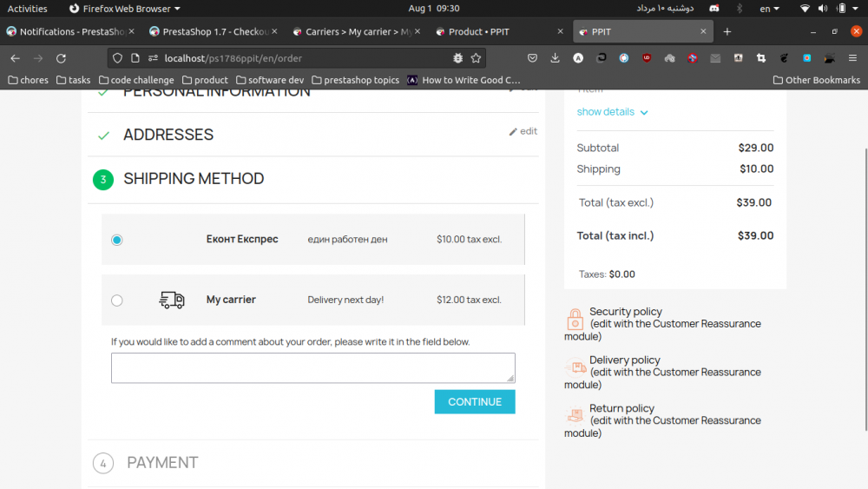Screen dimensions: 868x489
Task: Close the Product PPIT tab
Action: [560, 31]
